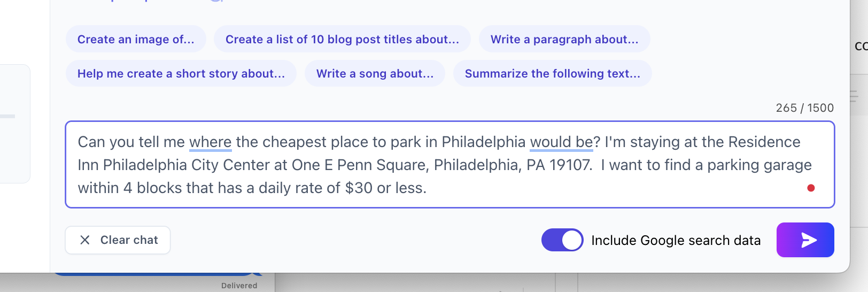Turn off Include Google search data switch

tap(562, 240)
